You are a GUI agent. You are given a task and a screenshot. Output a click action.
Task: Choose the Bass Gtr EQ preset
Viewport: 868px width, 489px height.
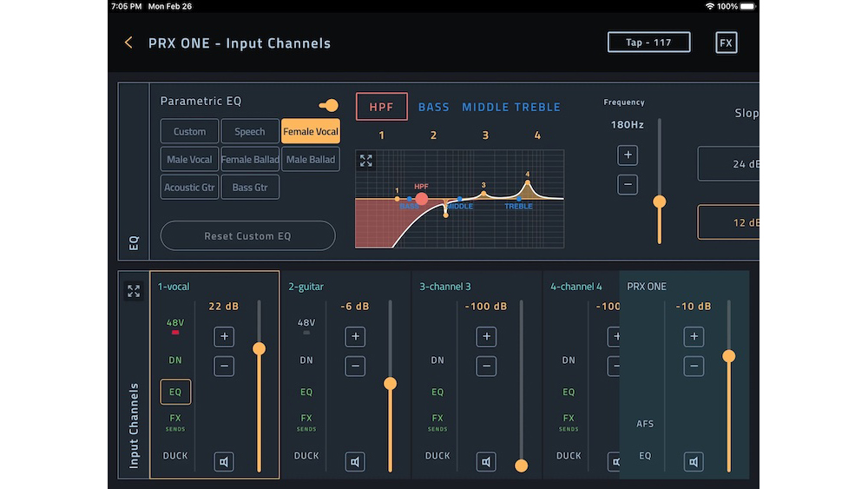(250, 188)
